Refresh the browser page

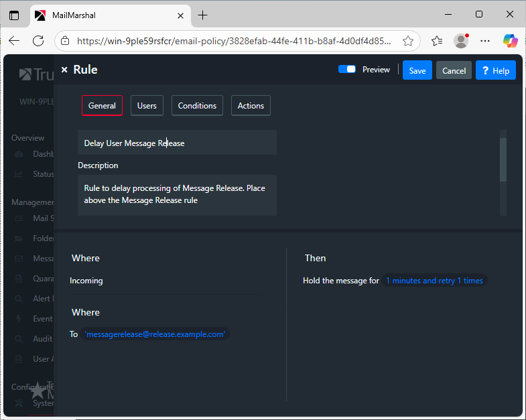tap(38, 41)
